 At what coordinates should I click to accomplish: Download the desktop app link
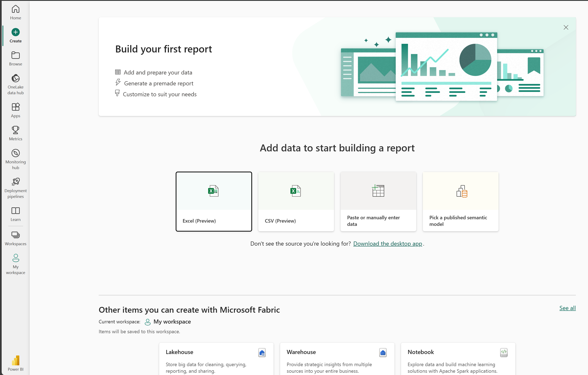[388, 244]
